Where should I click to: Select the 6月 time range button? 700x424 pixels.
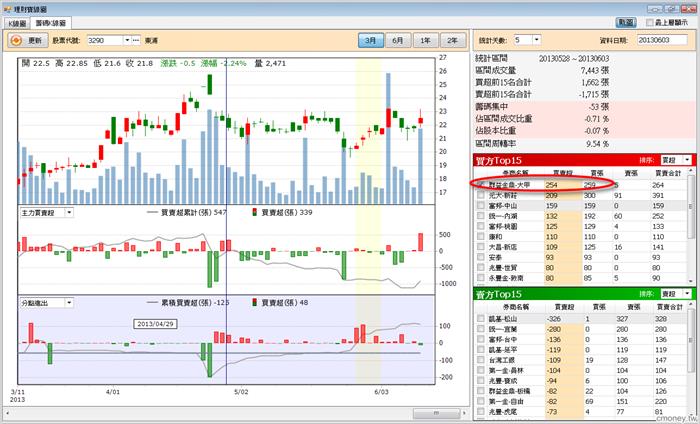[x=398, y=40]
